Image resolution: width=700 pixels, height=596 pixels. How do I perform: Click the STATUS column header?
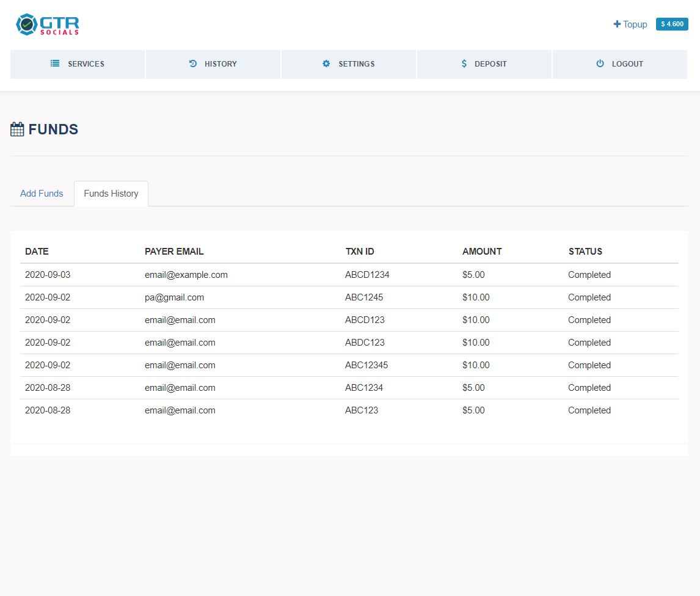pyautogui.click(x=585, y=252)
